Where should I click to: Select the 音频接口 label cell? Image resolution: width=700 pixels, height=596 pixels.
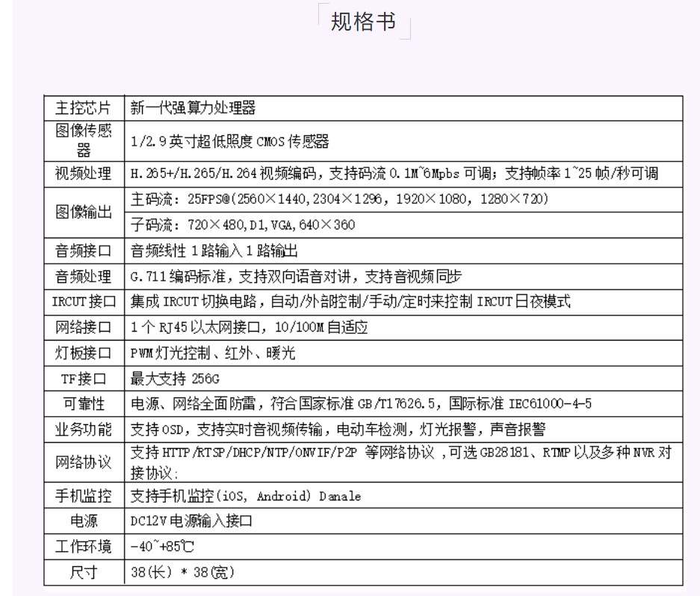point(84,251)
